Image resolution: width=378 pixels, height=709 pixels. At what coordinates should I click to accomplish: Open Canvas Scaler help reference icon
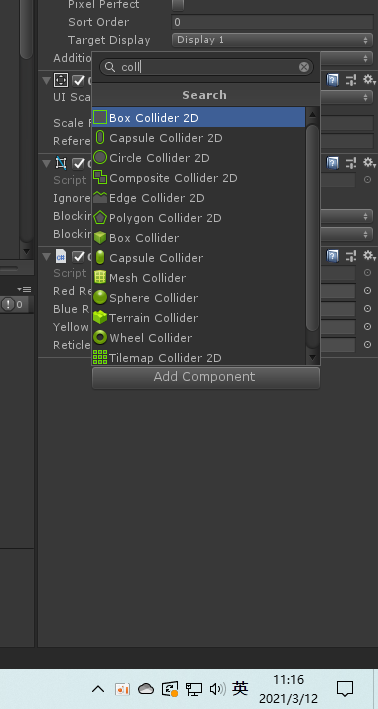[332, 80]
